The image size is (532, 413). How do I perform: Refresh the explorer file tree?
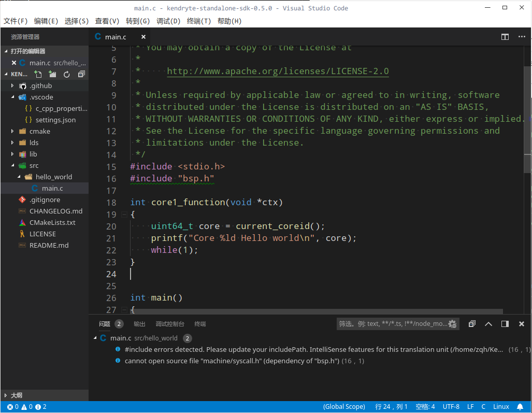[x=67, y=75]
